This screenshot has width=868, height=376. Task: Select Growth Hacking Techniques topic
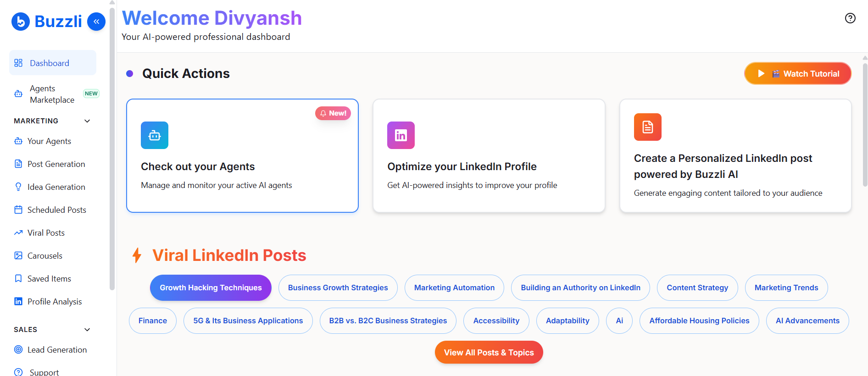[x=211, y=288]
